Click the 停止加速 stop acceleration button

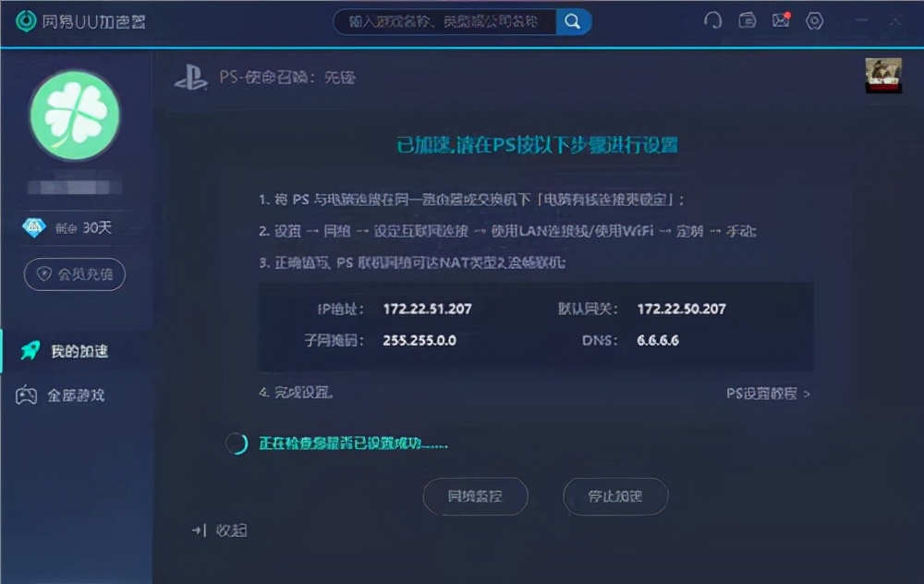pyautogui.click(x=615, y=496)
